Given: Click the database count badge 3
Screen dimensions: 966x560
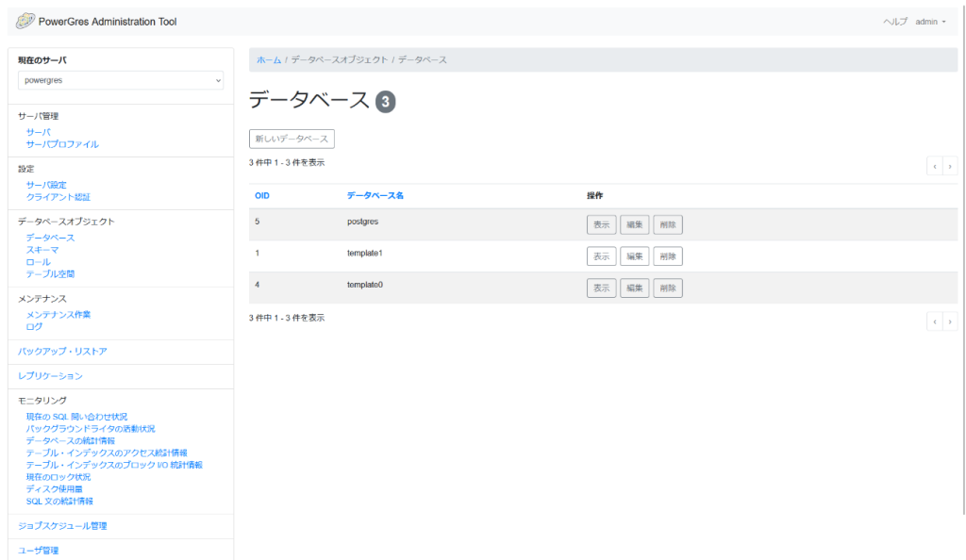Looking at the screenshot, I should (386, 102).
